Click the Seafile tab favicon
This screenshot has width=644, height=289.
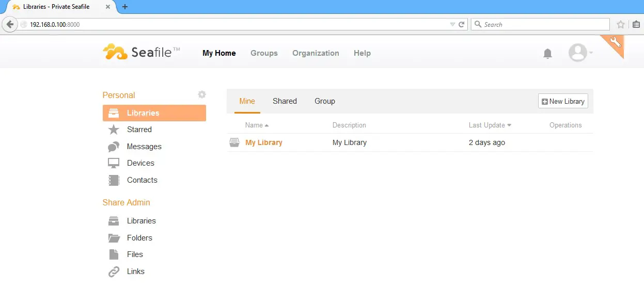pyautogui.click(x=16, y=7)
